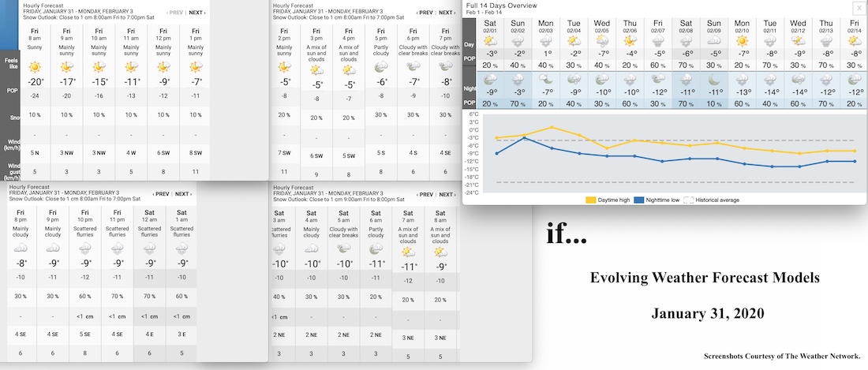The image size is (868, 370).
Task: Click the night moon icon for Sun 02/09
Action: [713, 79]
